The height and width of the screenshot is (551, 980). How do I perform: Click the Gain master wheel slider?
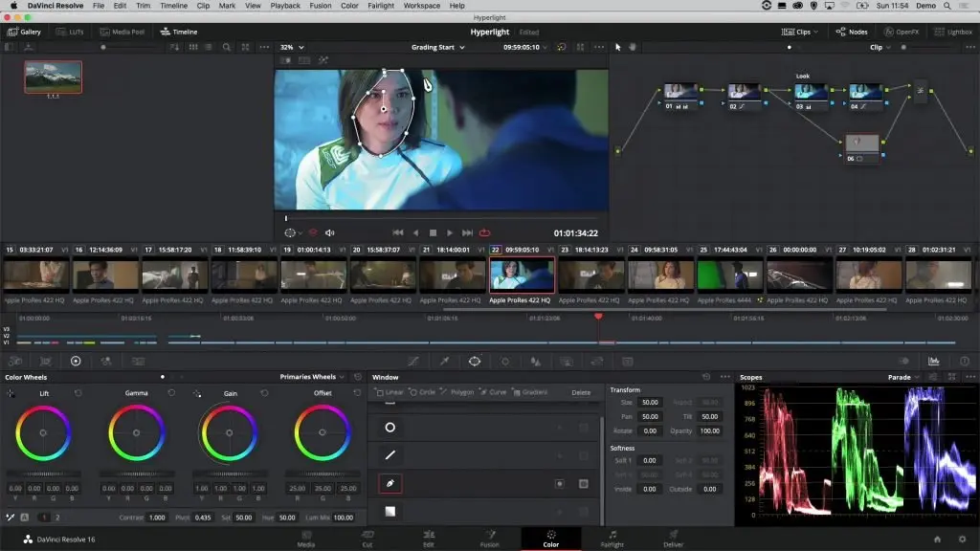[231, 474]
